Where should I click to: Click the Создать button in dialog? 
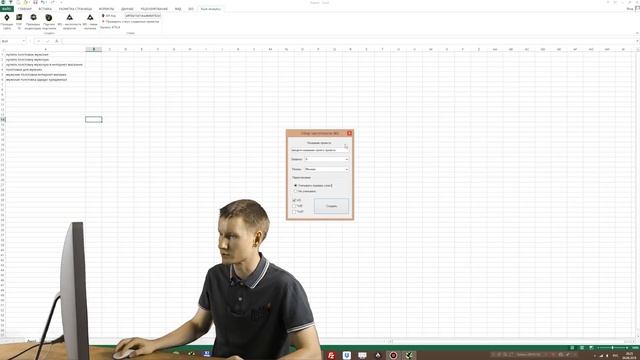click(331, 206)
